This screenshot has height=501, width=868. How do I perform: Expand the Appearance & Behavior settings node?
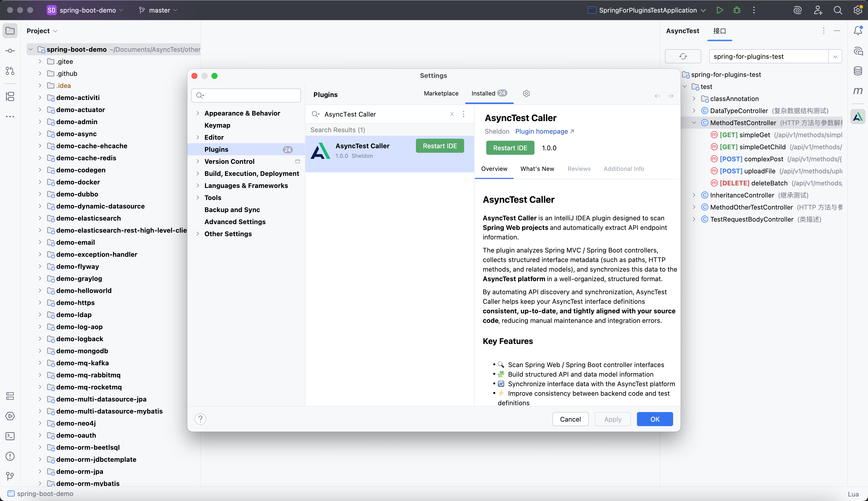[x=198, y=113]
